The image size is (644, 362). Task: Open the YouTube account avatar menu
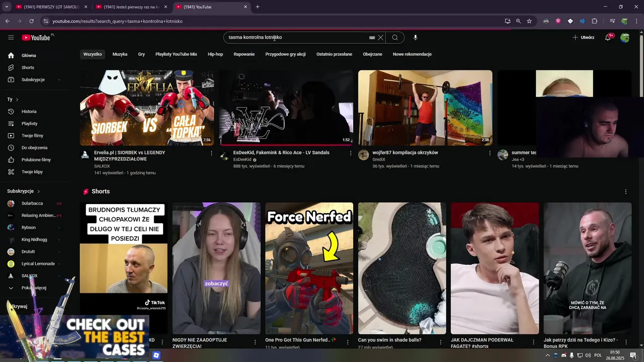click(x=625, y=38)
